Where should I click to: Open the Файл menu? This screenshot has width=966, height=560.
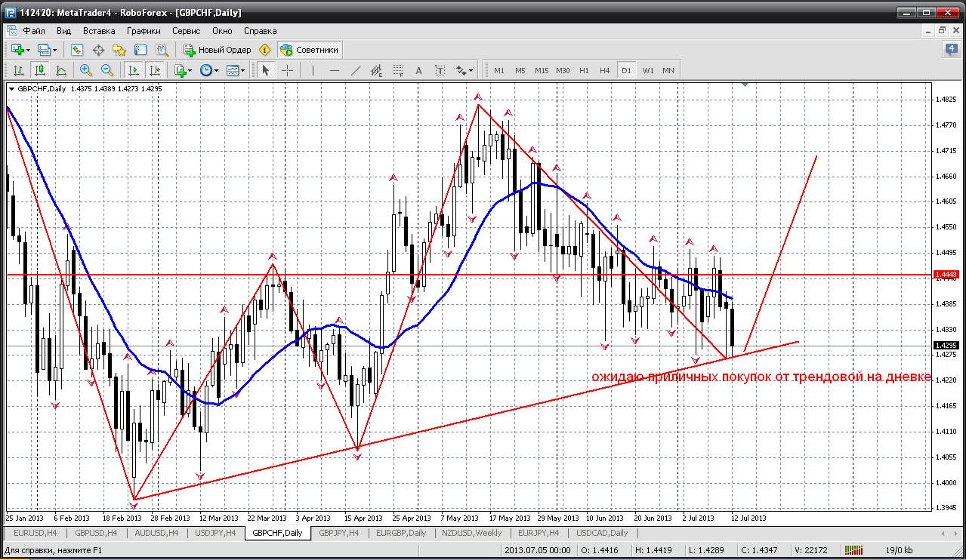34,31
